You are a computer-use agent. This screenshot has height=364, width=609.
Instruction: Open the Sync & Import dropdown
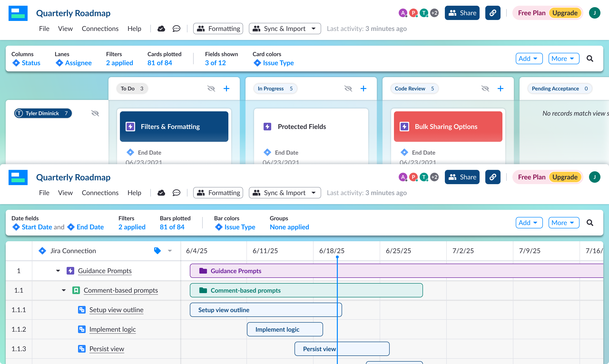[x=285, y=29]
